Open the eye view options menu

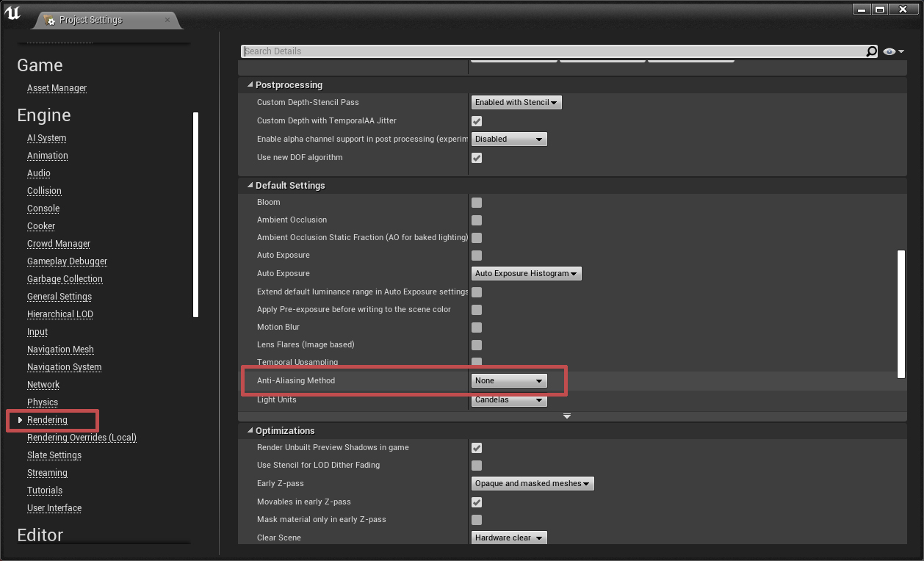pos(893,51)
